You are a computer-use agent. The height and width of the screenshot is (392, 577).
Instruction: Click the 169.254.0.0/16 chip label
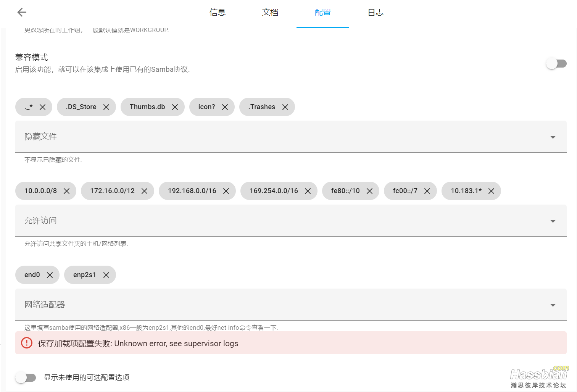(x=274, y=191)
